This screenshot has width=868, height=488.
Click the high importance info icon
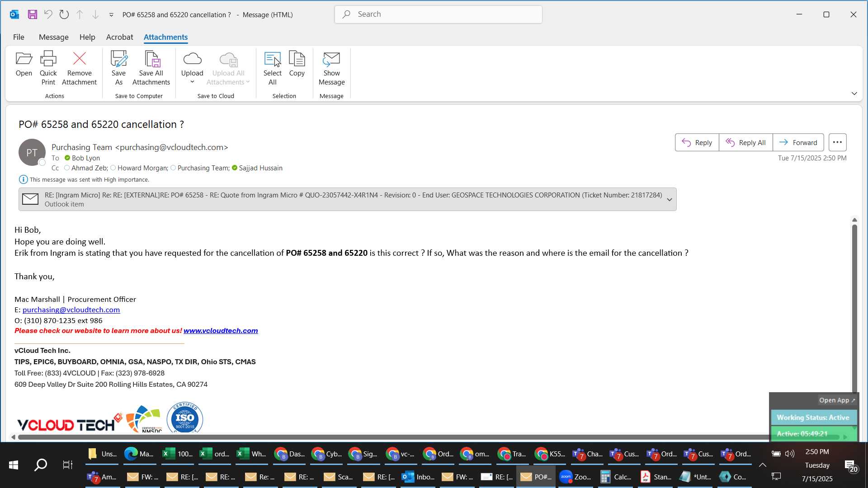pyautogui.click(x=23, y=179)
